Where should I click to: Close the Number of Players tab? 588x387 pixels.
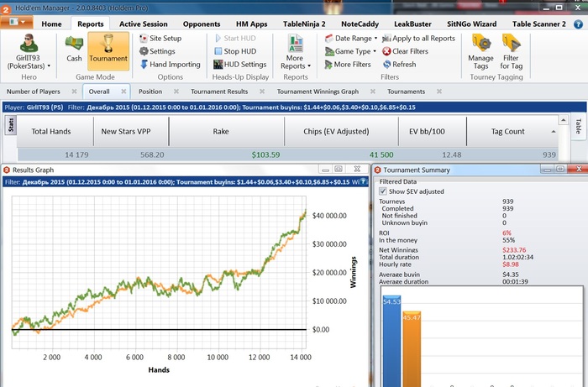pos(74,92)
